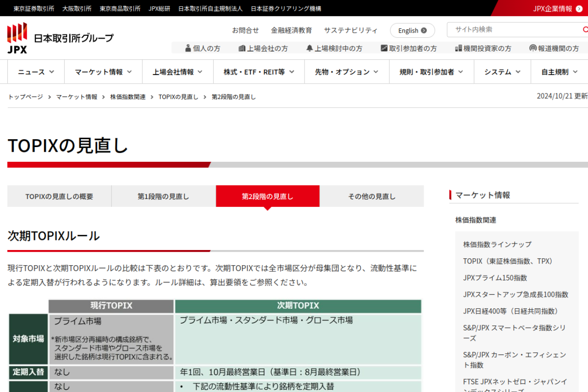
Task: Open JPXスタートアップ急成長100指数 link
Action: pos(516,294)
